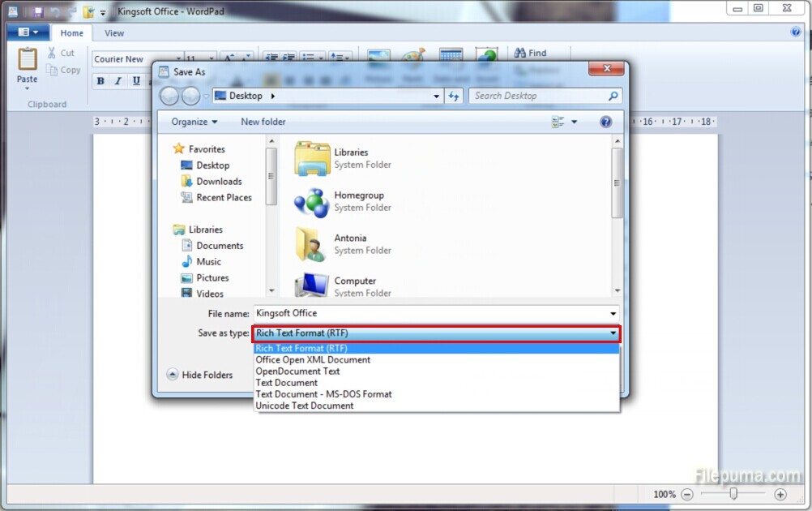Toggle Bold formatting button

[100, 81]
